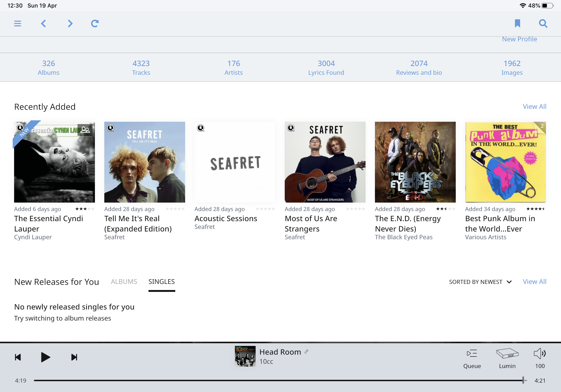
Task: Open the 326 Albums link
Action: [x=48, y=67]
